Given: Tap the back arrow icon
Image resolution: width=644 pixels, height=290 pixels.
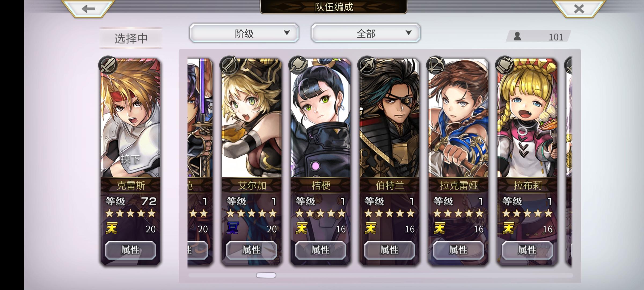Looking at the screenshot, I should (88, 9).
